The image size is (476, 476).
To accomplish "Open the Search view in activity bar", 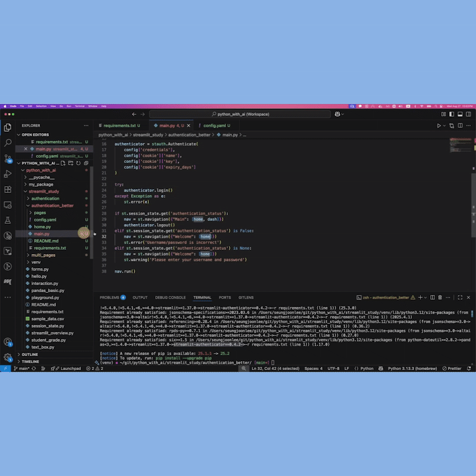I will pos(8,143).
